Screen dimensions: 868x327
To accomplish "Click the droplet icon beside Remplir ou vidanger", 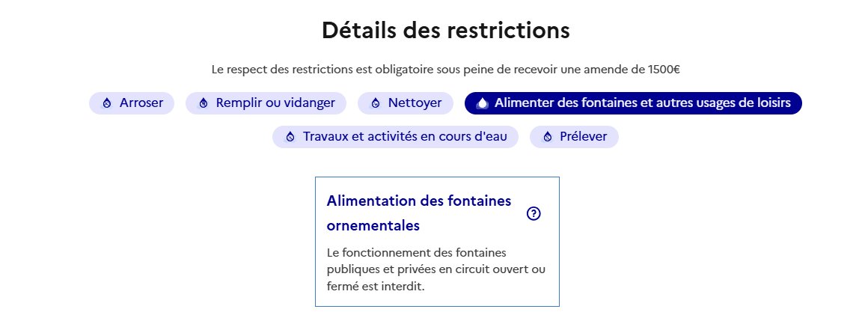I will click(x=204, y=103).
